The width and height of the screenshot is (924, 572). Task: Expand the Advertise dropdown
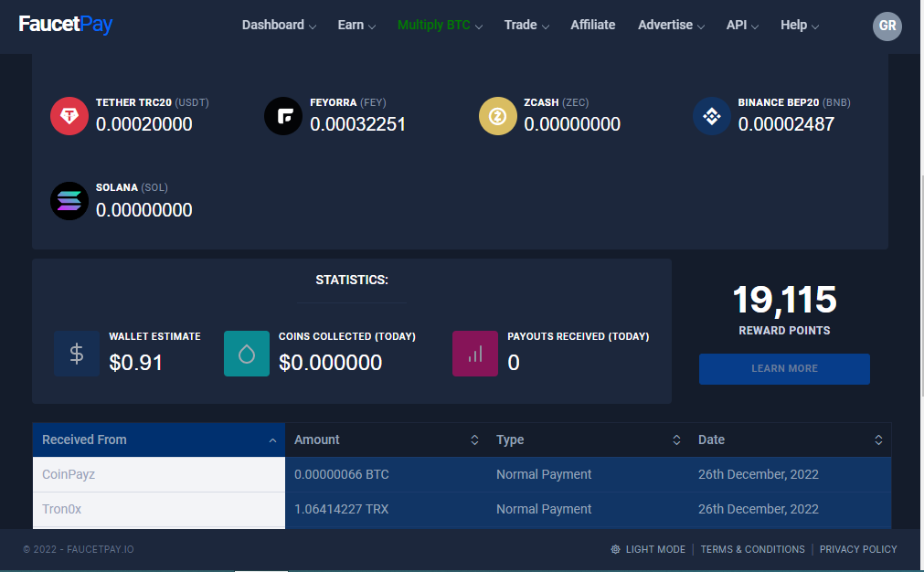click(x=671, y=26)
